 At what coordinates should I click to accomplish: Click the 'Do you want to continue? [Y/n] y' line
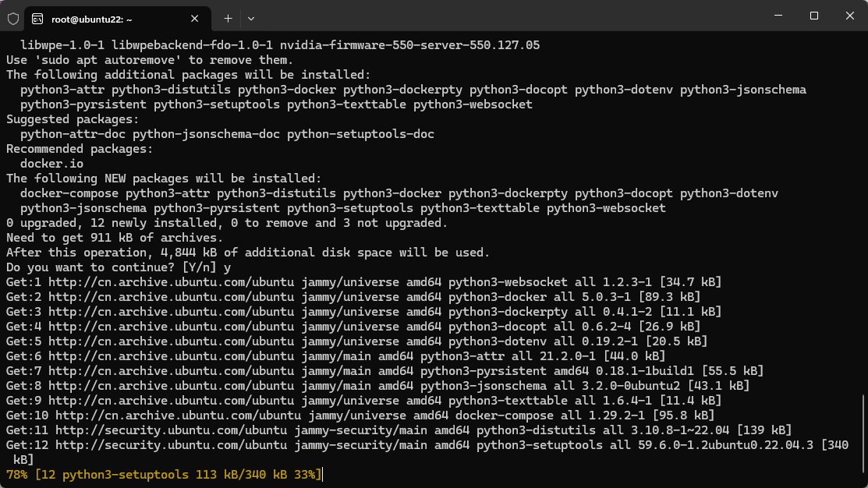coord(119,267)
